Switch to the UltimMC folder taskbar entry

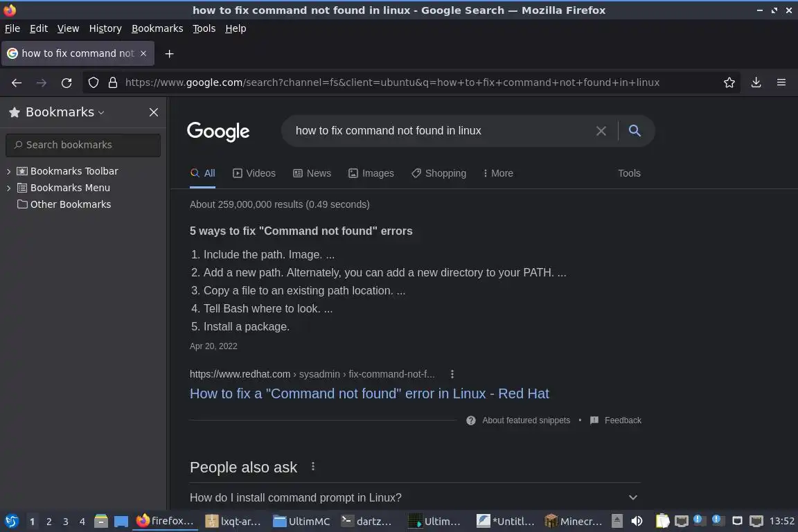pyautogui.click(x=302, y=521)
